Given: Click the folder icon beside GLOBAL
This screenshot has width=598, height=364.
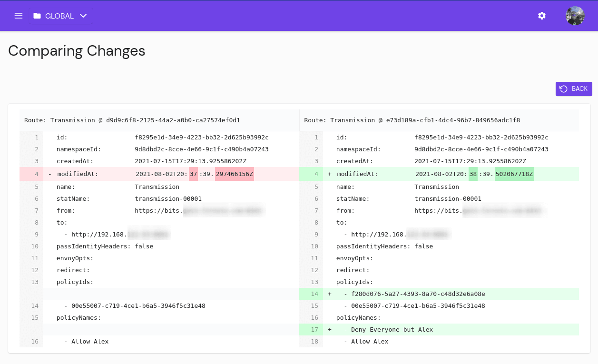Looking at the screenshot, I should 37,16.
